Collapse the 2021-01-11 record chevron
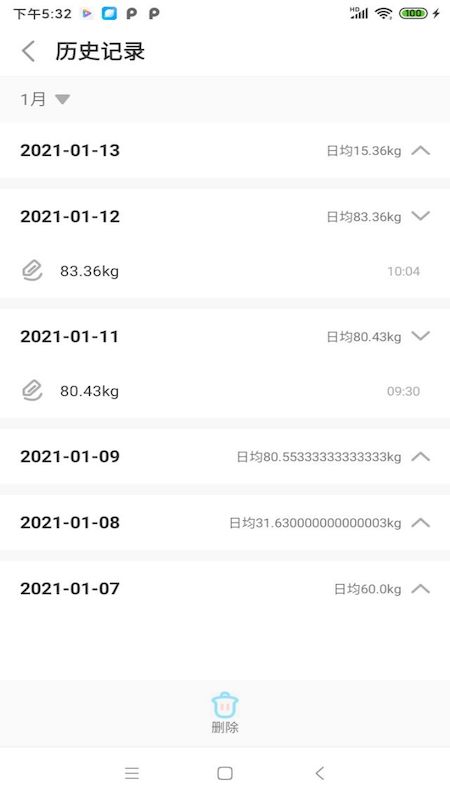Viewport: 450px width, 800px height. (421, 336)
